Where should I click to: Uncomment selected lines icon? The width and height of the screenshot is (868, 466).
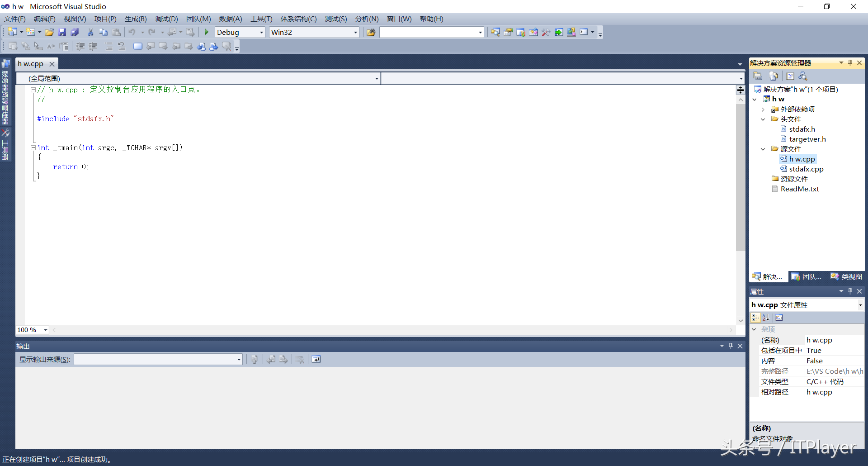[122, 46]
